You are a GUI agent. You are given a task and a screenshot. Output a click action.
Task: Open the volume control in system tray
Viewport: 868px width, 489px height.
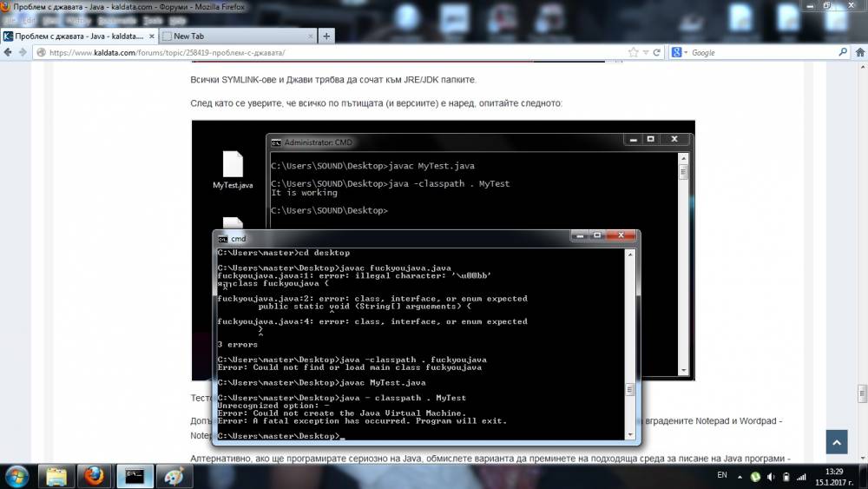(771, 476)
